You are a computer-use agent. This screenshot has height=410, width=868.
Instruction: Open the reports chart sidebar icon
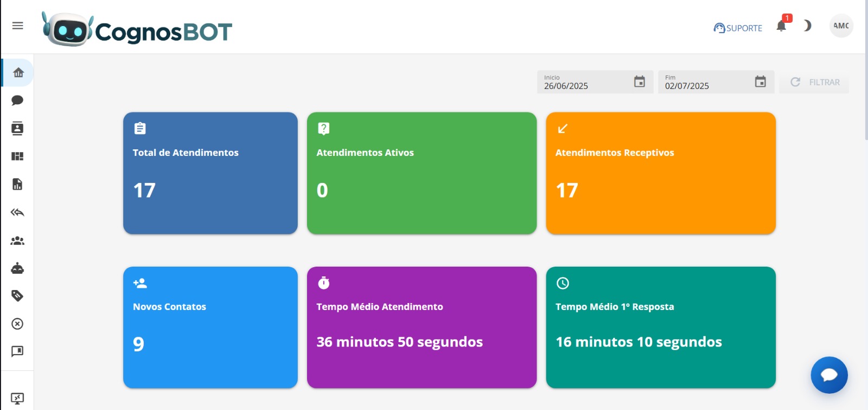pyautogui.click(x=17, y=185)
